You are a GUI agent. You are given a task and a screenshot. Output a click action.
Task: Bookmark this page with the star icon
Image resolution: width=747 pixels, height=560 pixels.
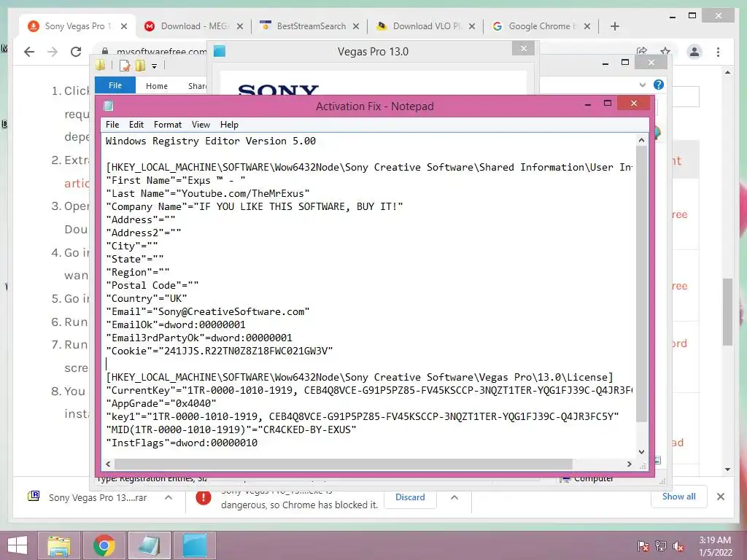pos(665,51)
